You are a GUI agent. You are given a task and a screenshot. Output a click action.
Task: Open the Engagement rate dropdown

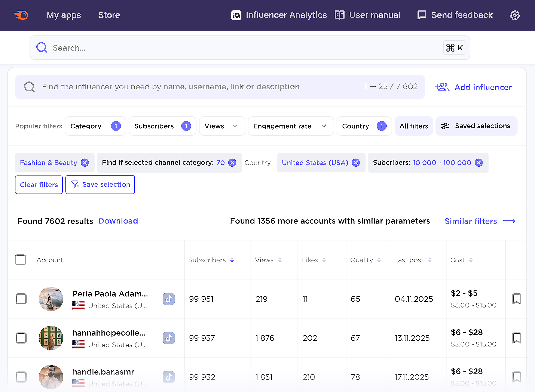tap(290, 126)
